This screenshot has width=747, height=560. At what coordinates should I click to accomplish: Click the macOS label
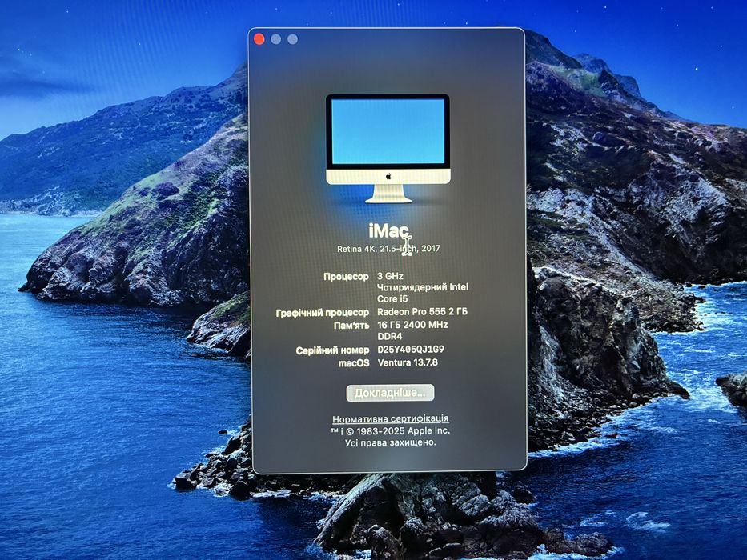(x=354, y=363)
